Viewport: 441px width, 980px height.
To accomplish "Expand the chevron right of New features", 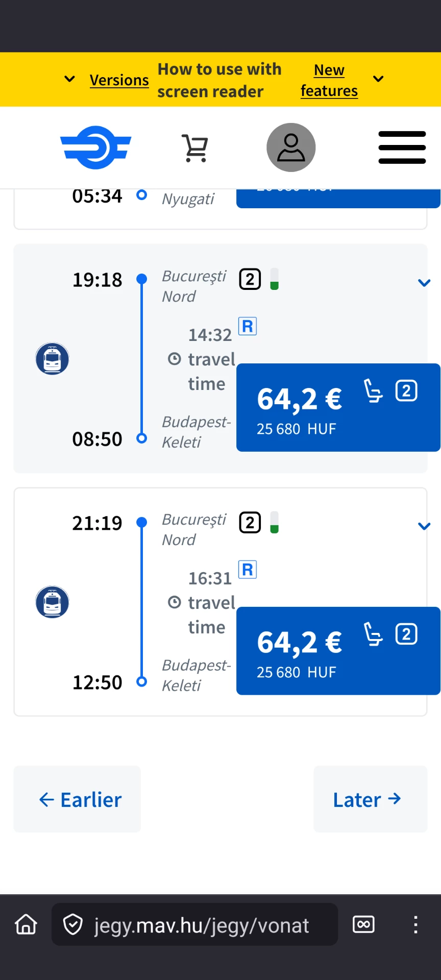I will click(378, 79).
